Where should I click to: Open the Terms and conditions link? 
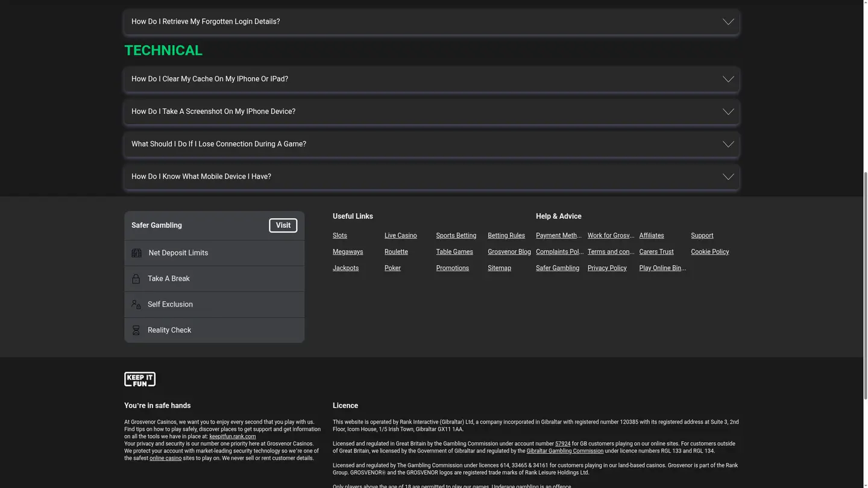[x=611, y=252]
